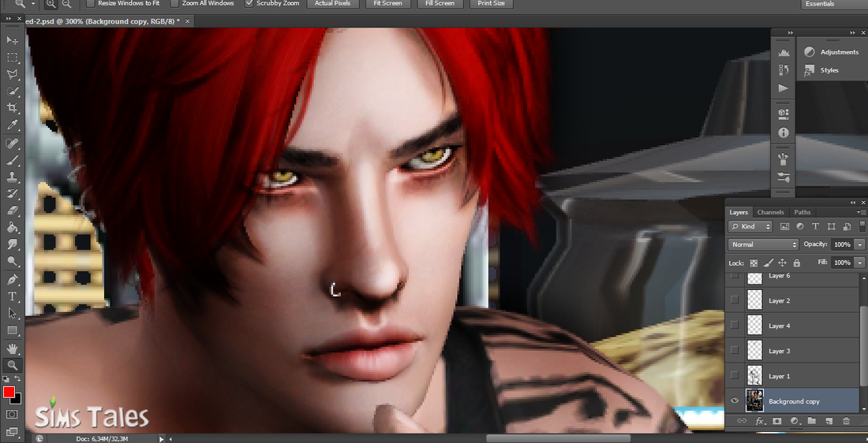The image size is (868, 443).
Task: Toggle Zoom All Windows checkbox
Action: coord(175,3)
